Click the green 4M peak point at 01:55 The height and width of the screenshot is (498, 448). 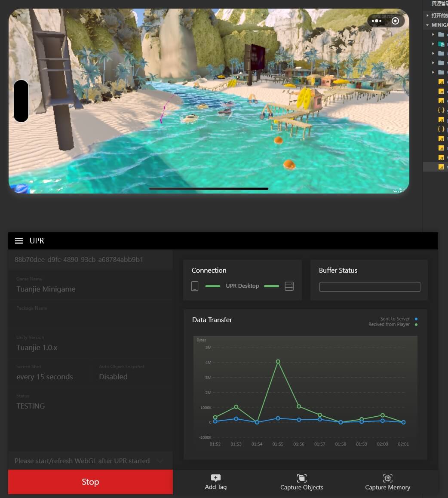[278, 362]
